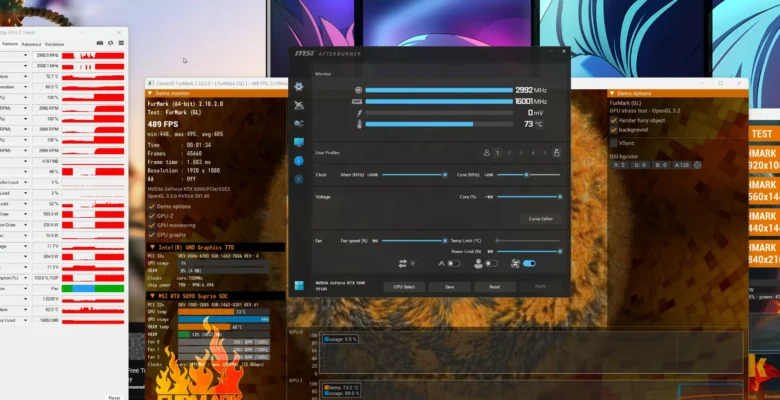Select user profile 1 in Afterburner
780x400 pixels.
(497, 153)
